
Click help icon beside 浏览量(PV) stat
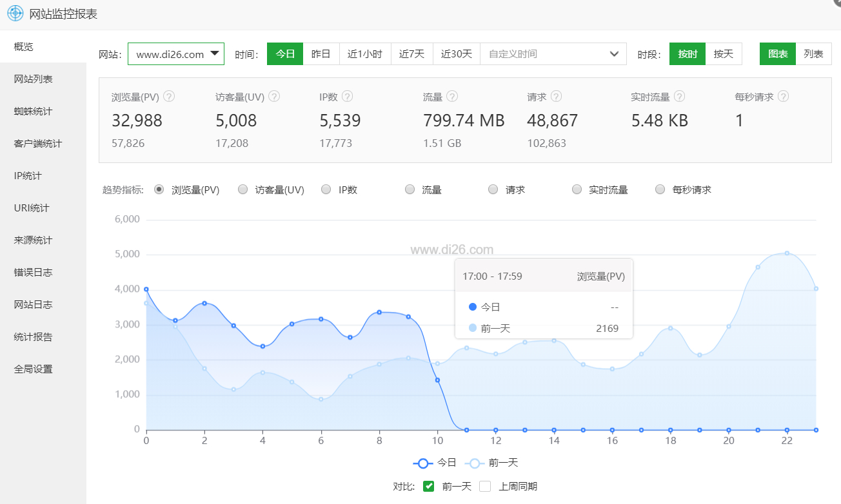point(169,97)
